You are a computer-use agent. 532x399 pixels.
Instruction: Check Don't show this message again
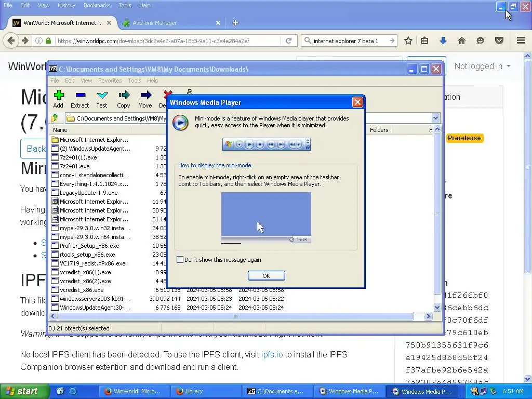coord(180,260)
